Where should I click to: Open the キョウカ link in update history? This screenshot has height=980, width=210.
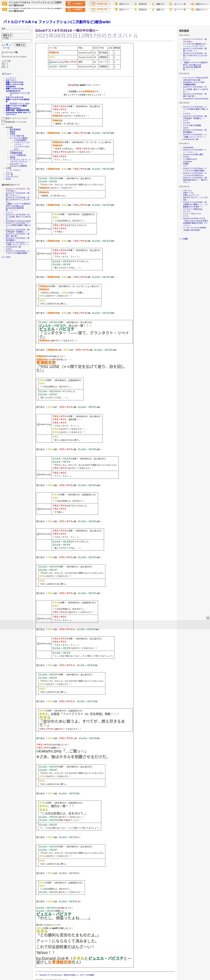pos(186,113)
